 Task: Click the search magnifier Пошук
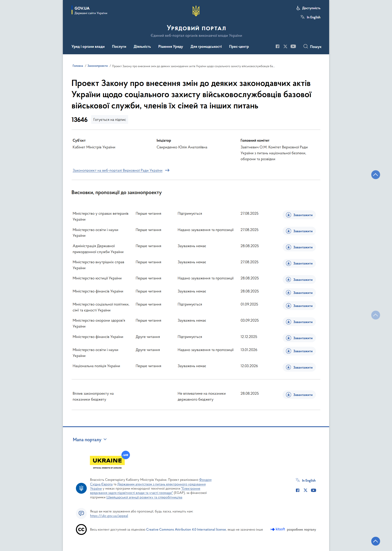[x=312, y=46]
